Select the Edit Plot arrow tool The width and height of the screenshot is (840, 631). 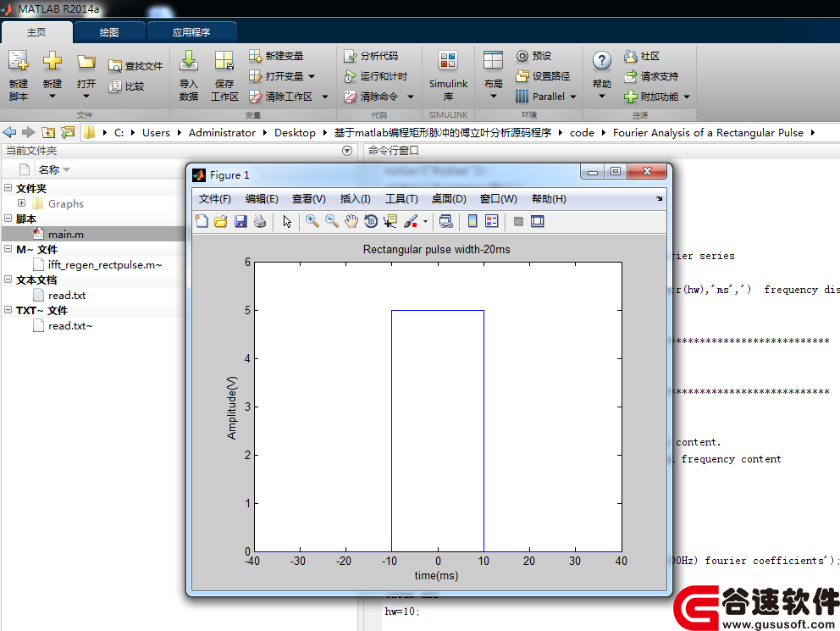(x=287, y=221)
